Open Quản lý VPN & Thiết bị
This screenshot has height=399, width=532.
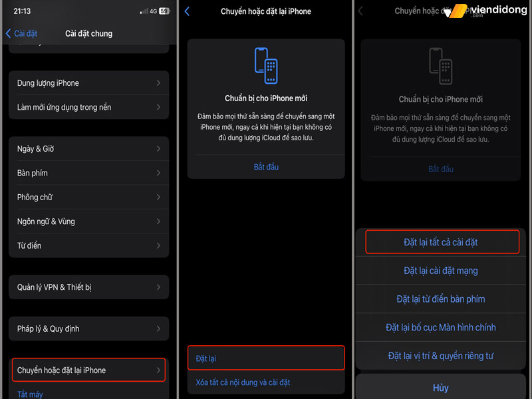point(88,287)
